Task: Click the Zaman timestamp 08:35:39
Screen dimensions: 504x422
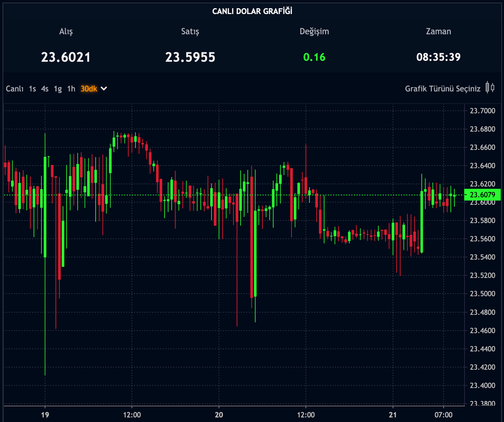Action: [x=438, y=57]
